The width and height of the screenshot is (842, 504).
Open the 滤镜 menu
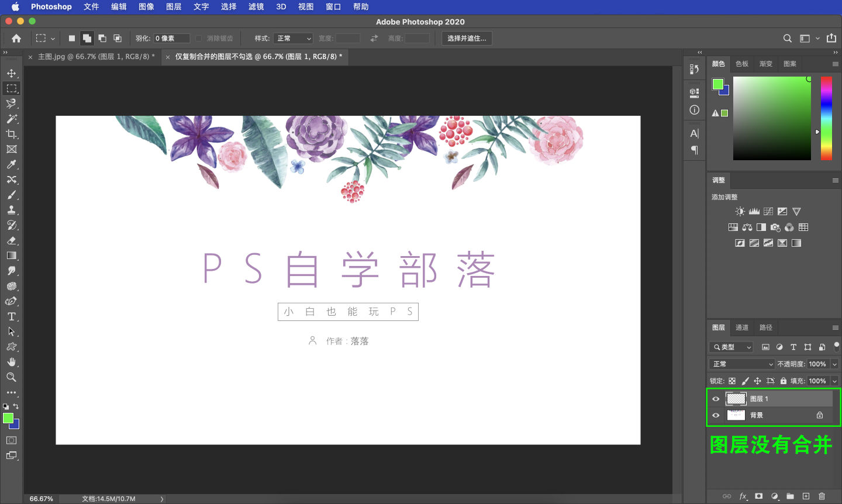(256, 7)
